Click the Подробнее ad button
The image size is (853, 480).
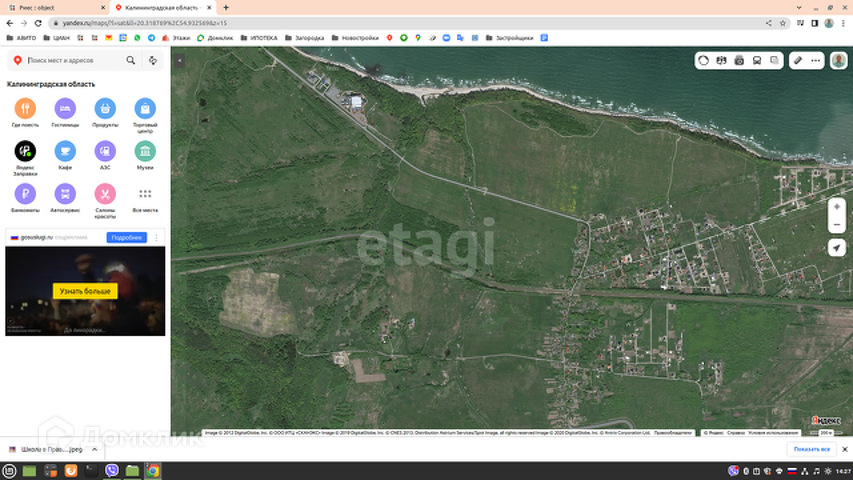[126, 237]
